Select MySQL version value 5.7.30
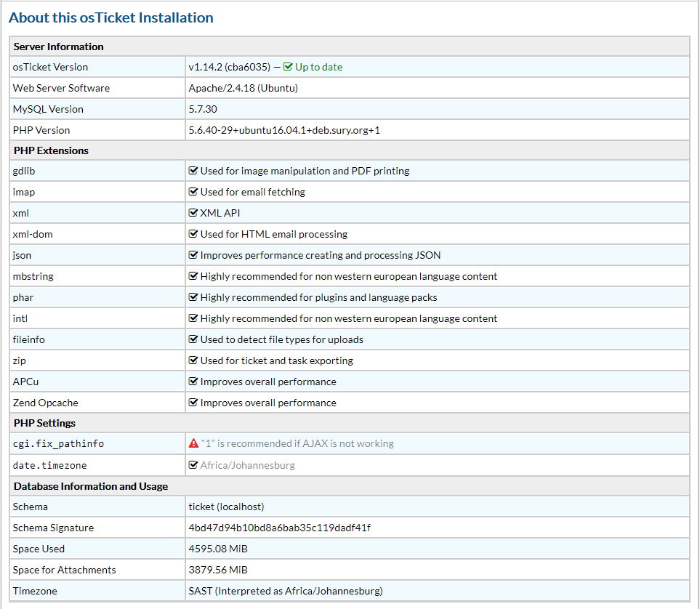This screenshot has width=700, height=609. point(203,109)
